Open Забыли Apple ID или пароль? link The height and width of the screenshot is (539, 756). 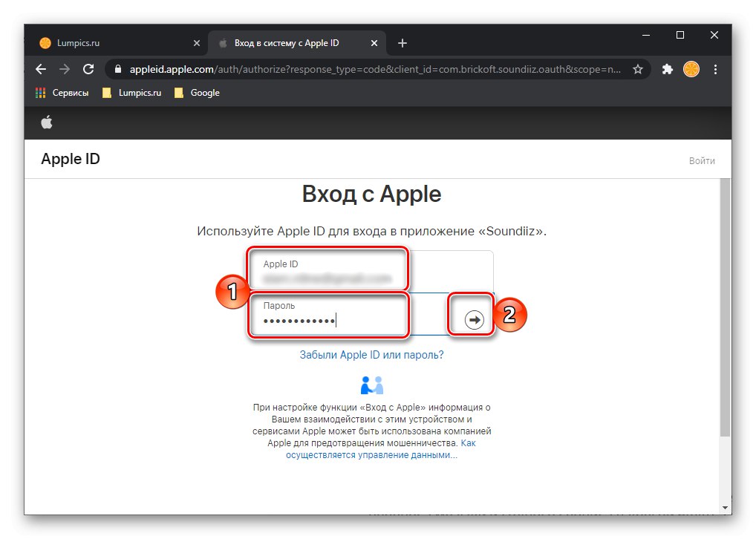[371, 356]
